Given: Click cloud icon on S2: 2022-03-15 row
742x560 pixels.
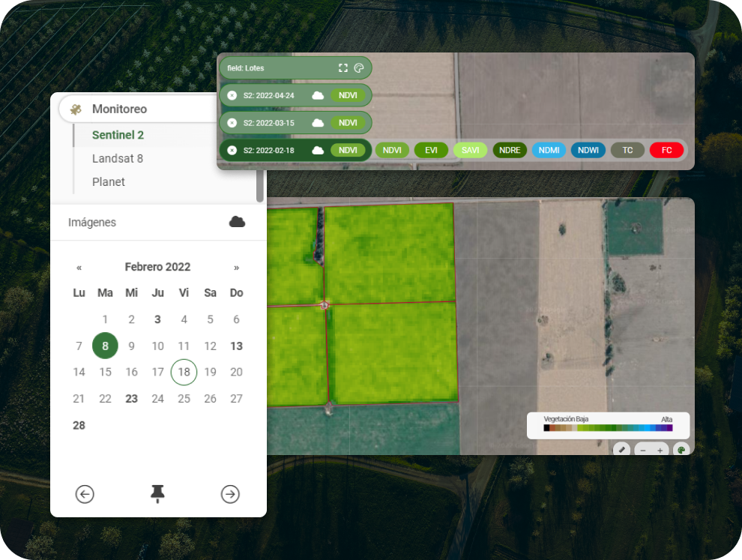Looking at the screenshot, I should (x=318, y=123).
